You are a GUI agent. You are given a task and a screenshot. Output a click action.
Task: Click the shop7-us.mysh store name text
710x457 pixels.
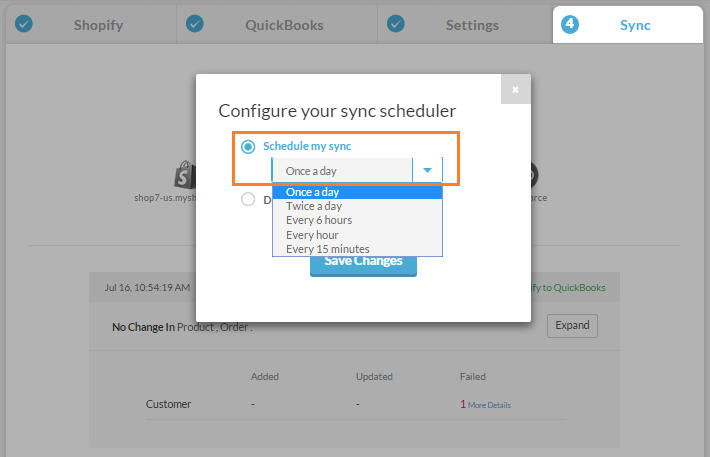pyautogui.click(x=165, y=198)
